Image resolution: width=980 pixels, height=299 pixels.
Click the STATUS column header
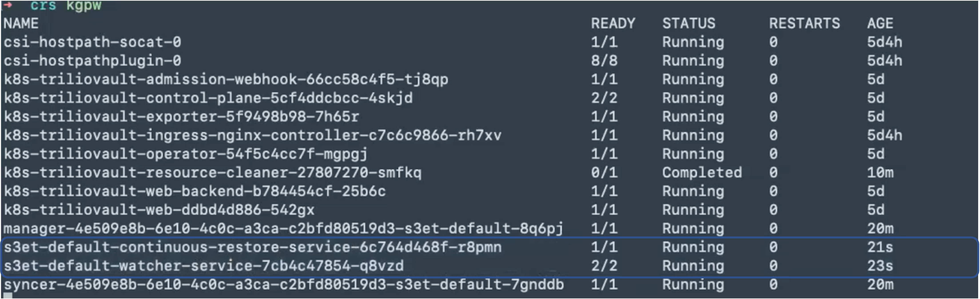tap(689, 24)
